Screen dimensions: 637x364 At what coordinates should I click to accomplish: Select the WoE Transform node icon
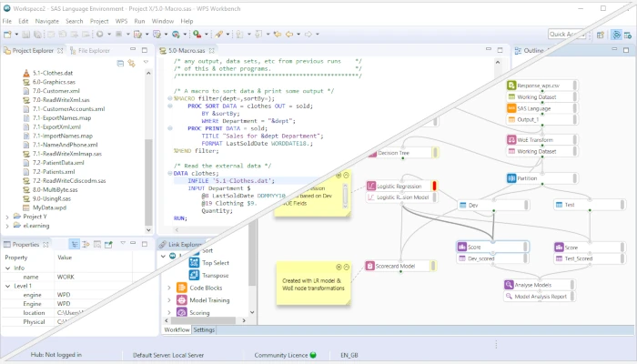point(511,140)
